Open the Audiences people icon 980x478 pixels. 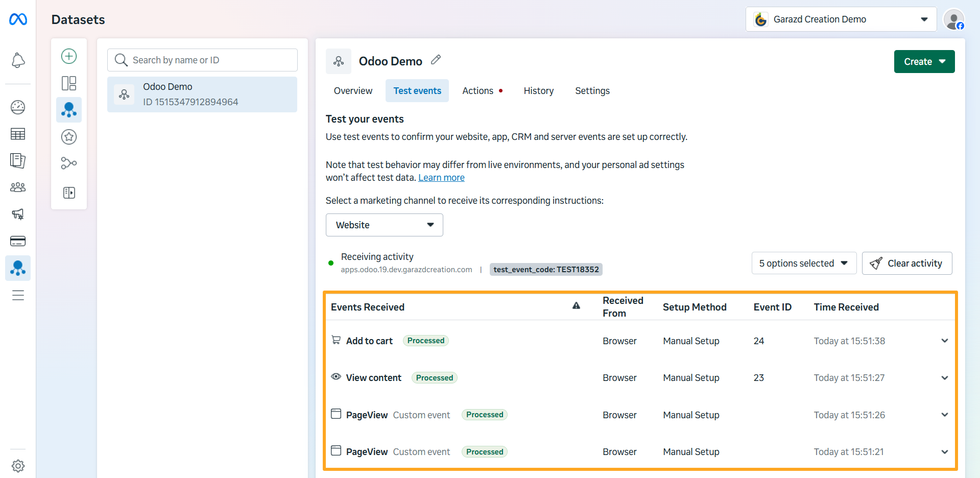point(18,187)
